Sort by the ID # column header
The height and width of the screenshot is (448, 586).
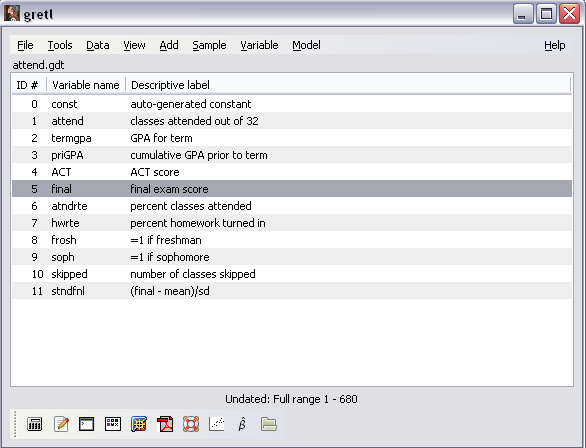click(29, 85)
